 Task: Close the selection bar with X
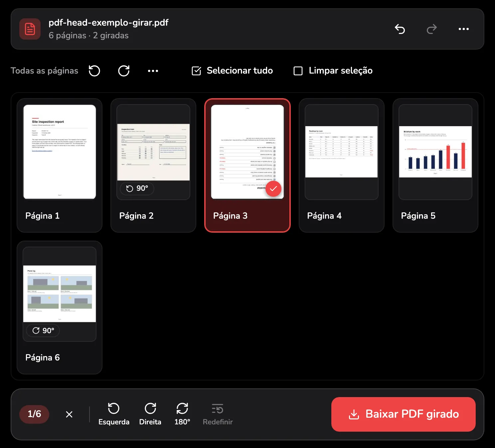click(x=69, y=414)
